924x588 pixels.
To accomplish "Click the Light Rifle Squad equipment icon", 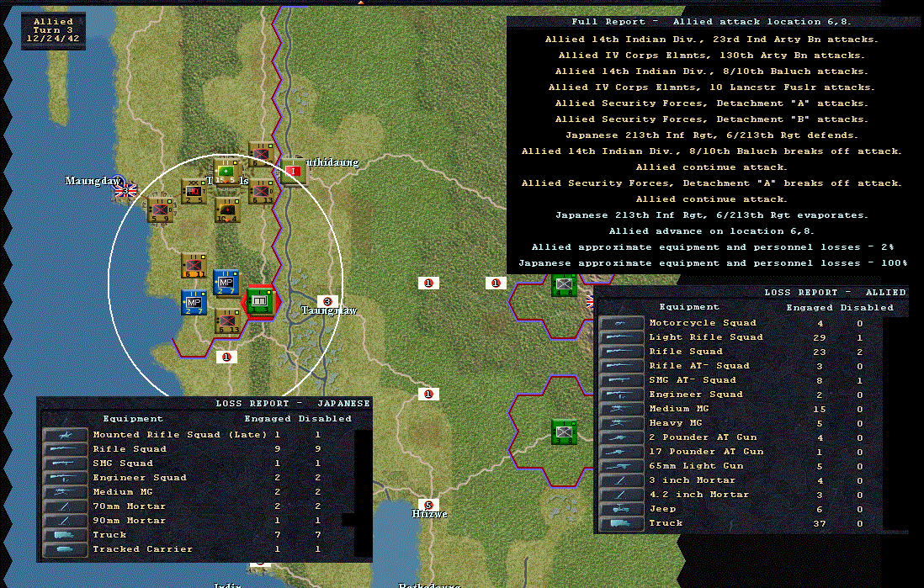I will (621, 337).
